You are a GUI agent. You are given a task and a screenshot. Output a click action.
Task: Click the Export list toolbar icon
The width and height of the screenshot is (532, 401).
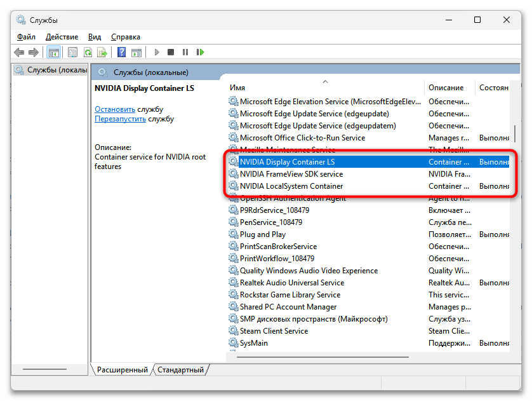click(x=102, y=52)
